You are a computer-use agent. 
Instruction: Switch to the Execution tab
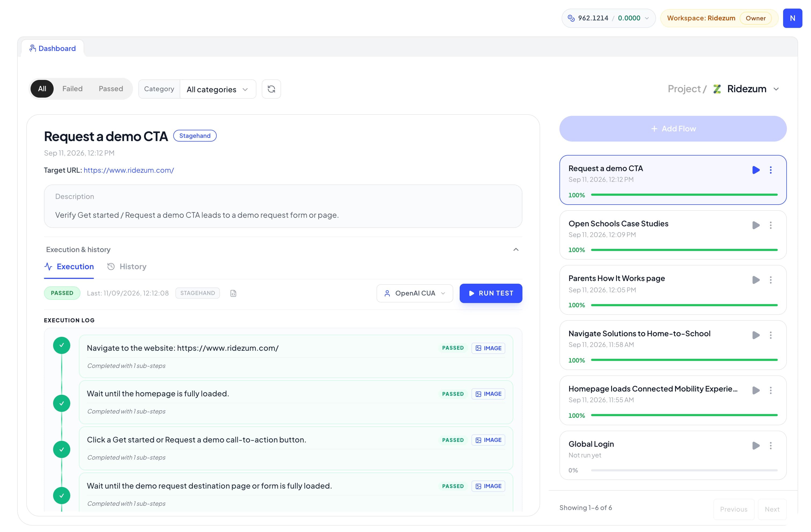(69, 267)
